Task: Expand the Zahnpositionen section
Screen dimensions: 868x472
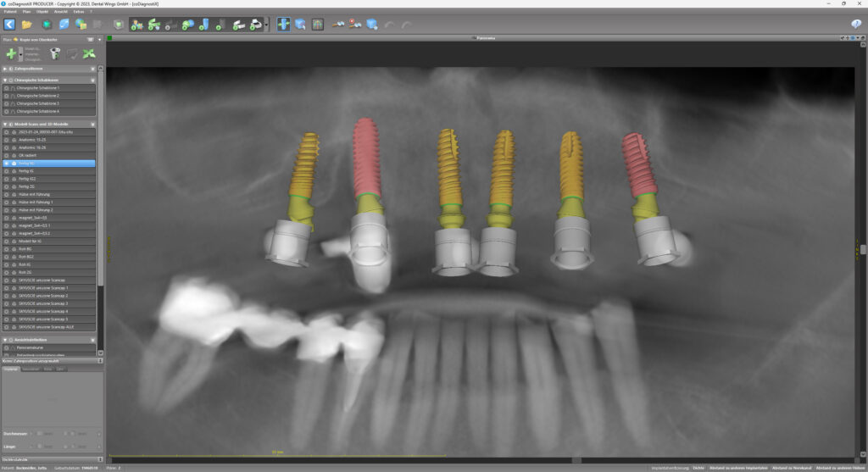Action: click(x=7, y=69)
